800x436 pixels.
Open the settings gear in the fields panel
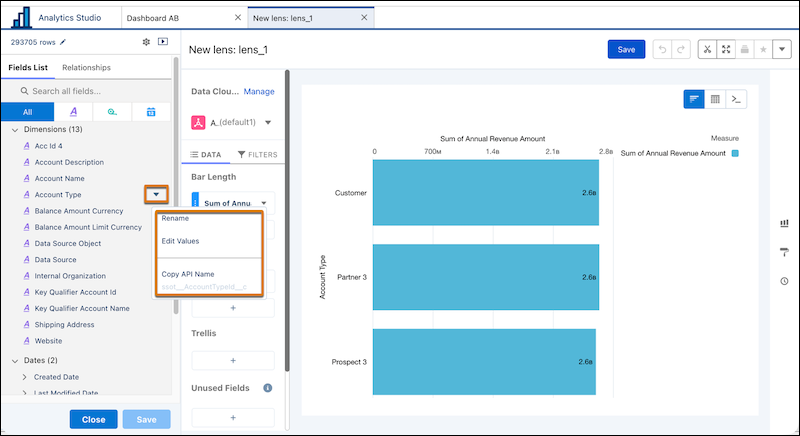(x=146, y=42)
